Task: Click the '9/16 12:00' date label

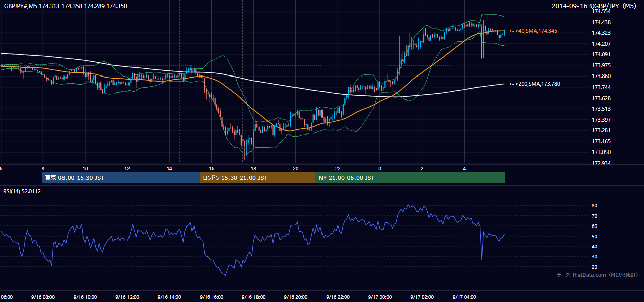Action: pos(127,297)
